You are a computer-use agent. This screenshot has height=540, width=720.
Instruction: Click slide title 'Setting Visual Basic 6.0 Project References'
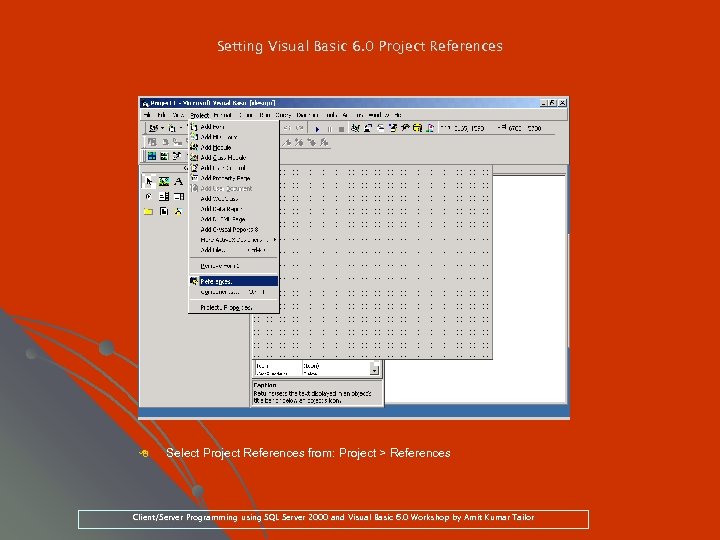pyautogui.click(x=360, y=46)
